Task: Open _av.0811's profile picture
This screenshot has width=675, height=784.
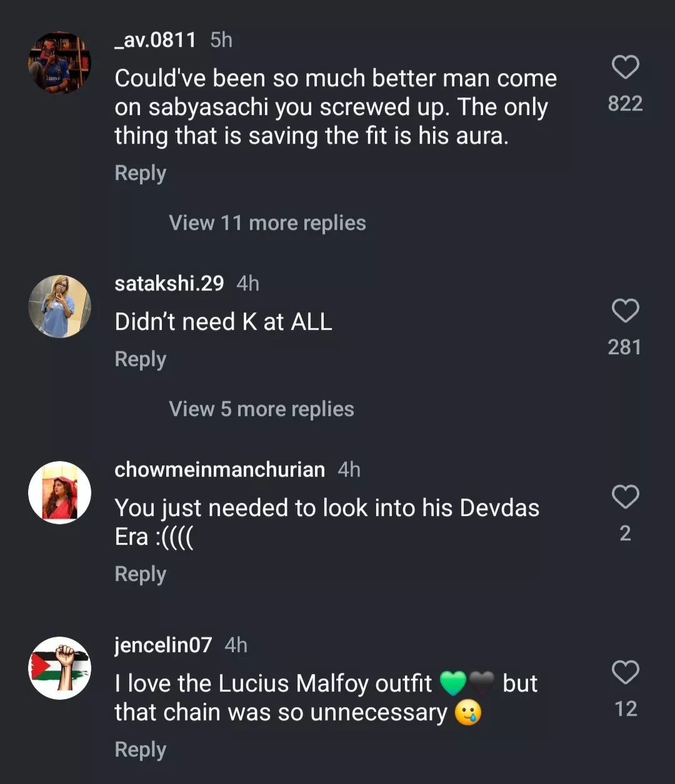Action: click(60, 62)
